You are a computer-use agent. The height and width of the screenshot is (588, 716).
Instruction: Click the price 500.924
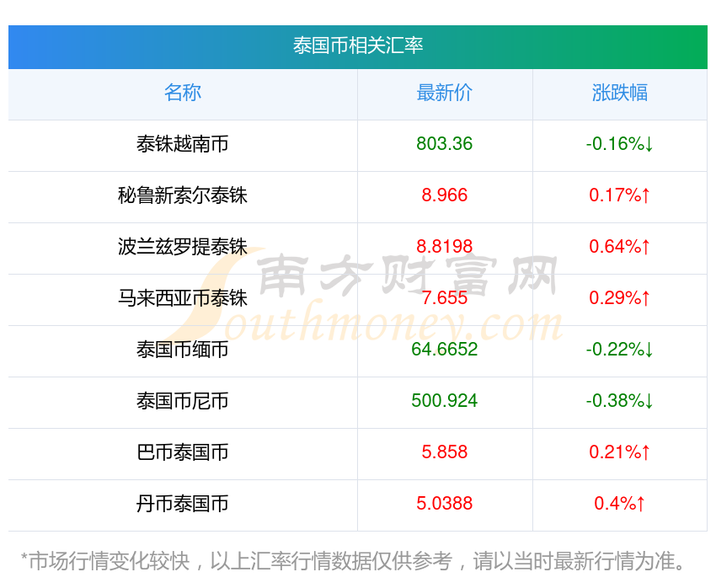(444, 401)
